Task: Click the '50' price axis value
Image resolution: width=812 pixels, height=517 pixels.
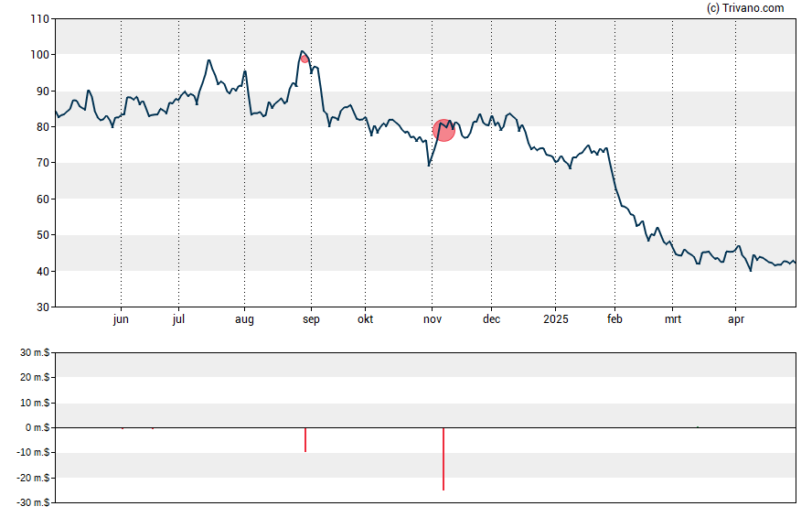Action: [x=42, y=235]
